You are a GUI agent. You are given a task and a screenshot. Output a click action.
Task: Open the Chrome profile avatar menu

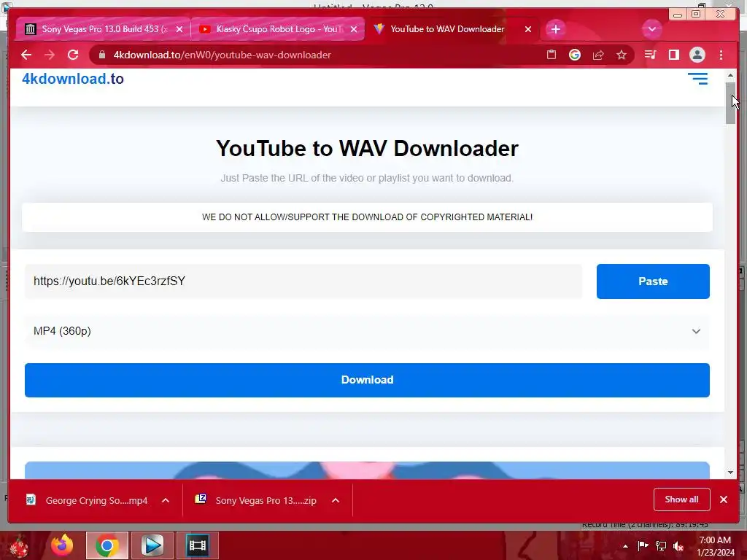tap(697, 55)
